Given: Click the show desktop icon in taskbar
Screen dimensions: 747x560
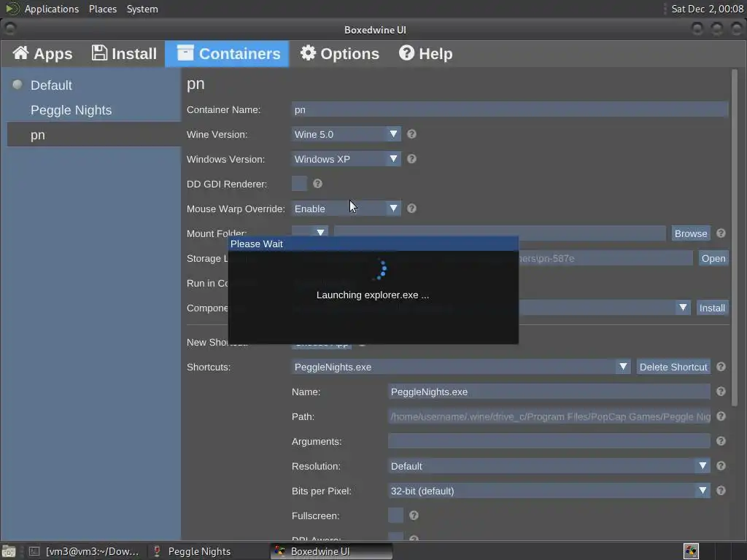Looking at the screenshot, I should [x=9, y=551].
